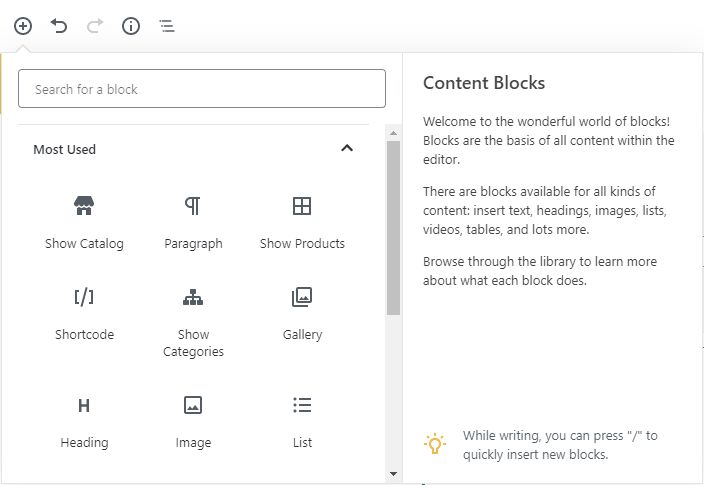Click the Add block plus icon

(23, 26)
